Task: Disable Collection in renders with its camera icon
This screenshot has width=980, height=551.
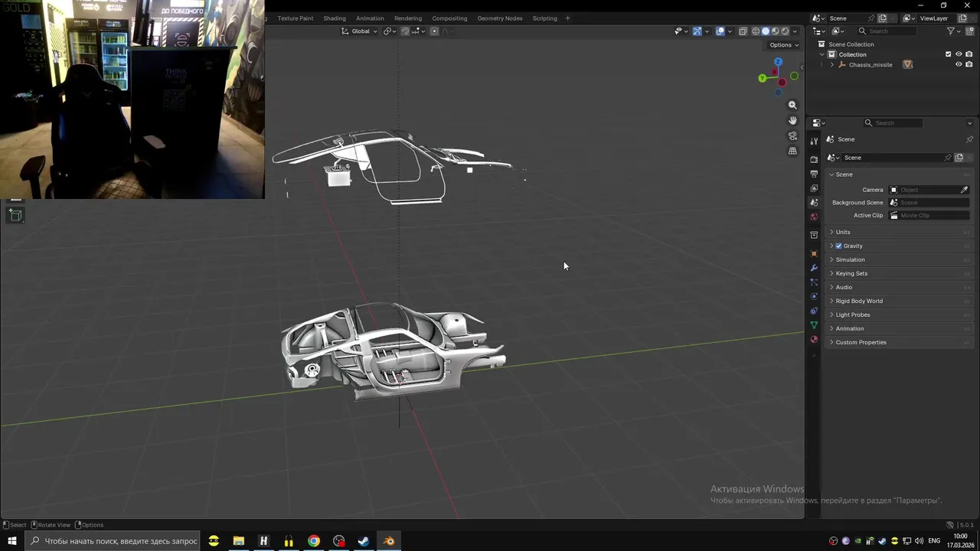Action: tap(969, 54)
